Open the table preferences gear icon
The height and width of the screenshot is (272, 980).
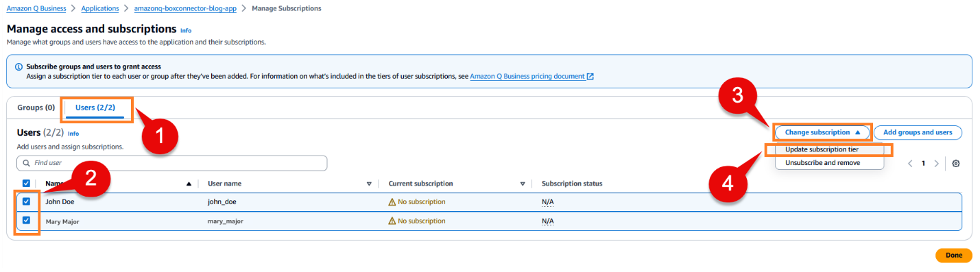[956, 164]
